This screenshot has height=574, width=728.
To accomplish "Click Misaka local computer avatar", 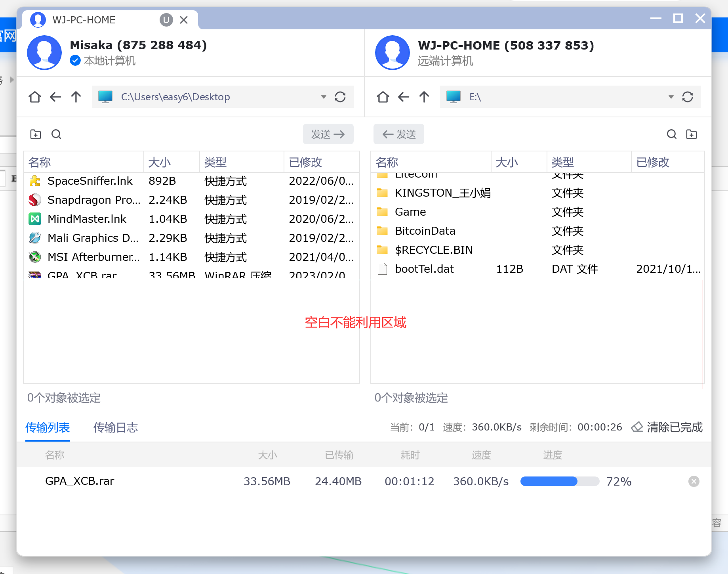I will pyautogui.click(x=44, y=53).
